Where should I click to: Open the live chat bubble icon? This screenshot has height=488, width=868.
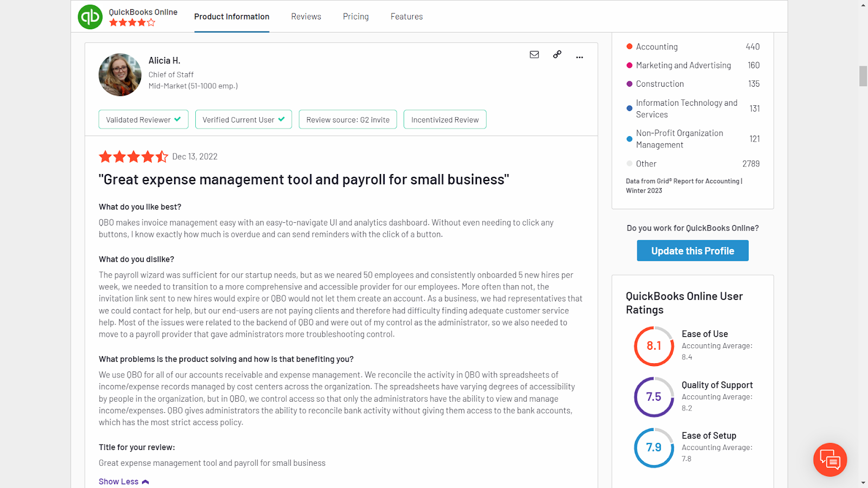click(830, 460)
